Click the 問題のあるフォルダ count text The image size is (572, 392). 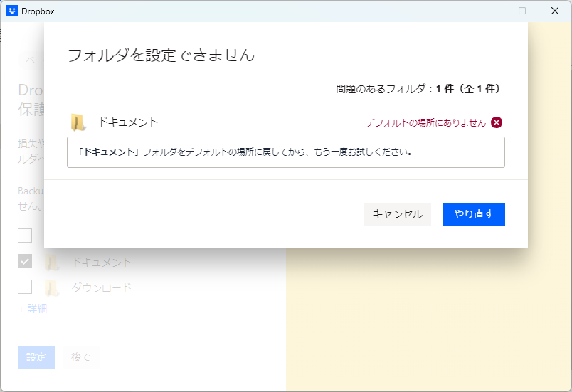tap(418, 89)
